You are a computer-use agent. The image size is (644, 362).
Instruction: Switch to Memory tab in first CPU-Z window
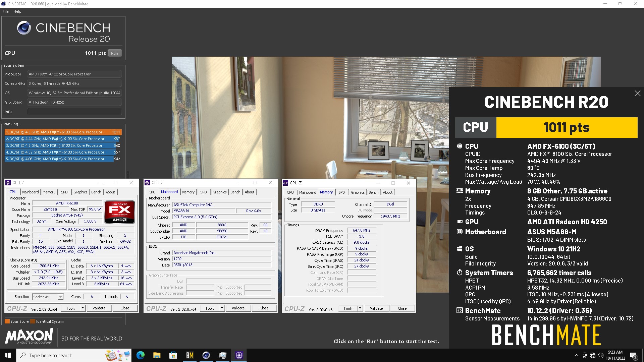(x=49, y=192)
